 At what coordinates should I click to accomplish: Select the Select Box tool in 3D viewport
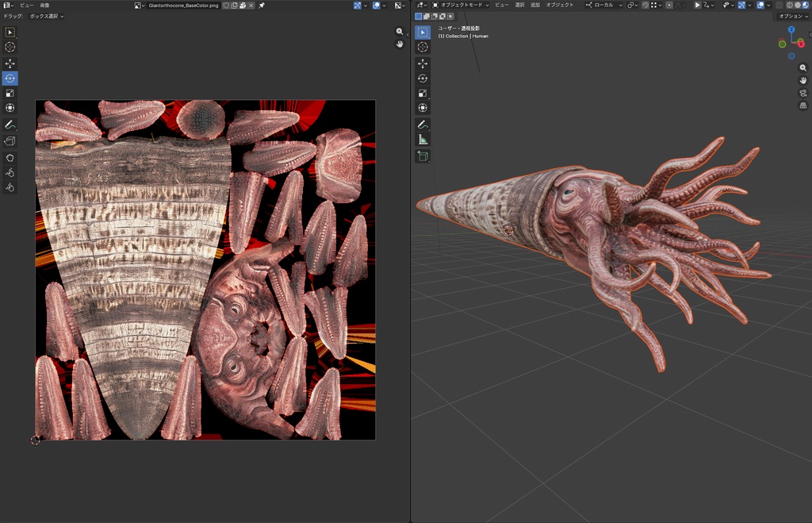pos(423,32)
